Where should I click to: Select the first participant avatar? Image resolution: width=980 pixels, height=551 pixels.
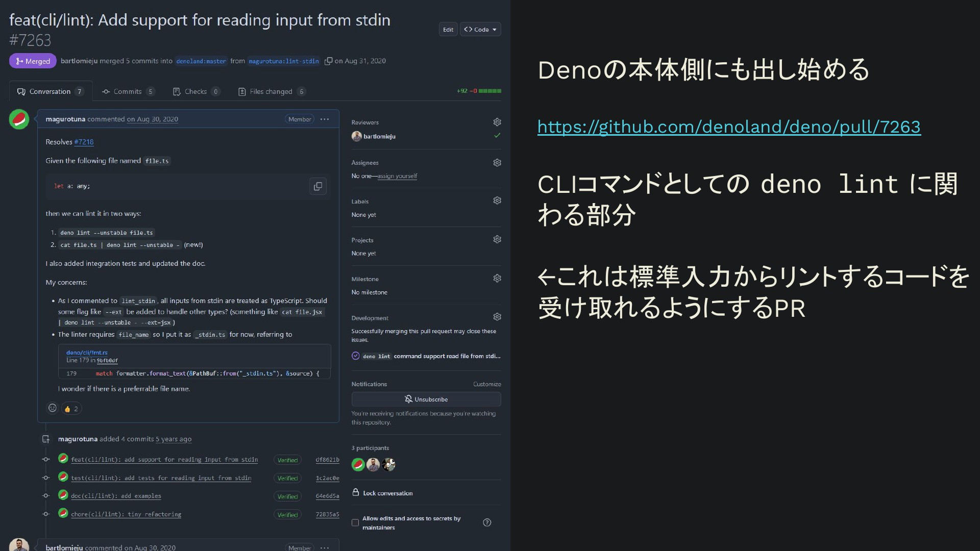tap(358, 465)
